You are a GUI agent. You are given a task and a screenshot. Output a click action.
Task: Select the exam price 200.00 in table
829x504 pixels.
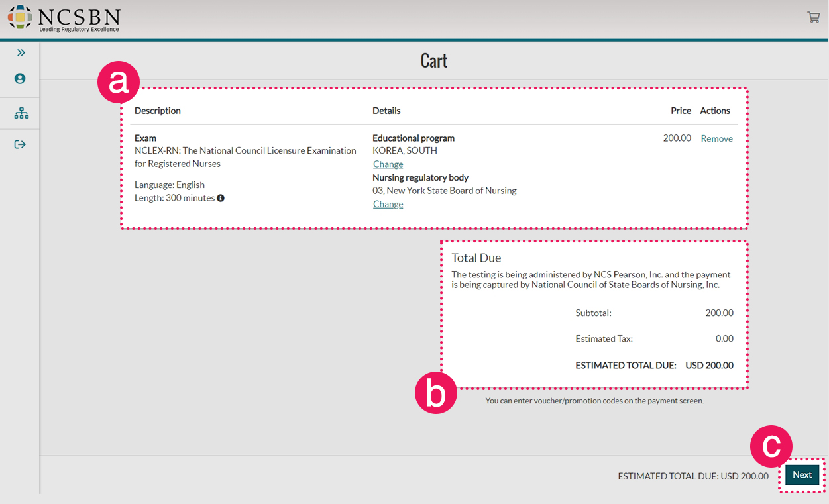[x=677, y=138]
